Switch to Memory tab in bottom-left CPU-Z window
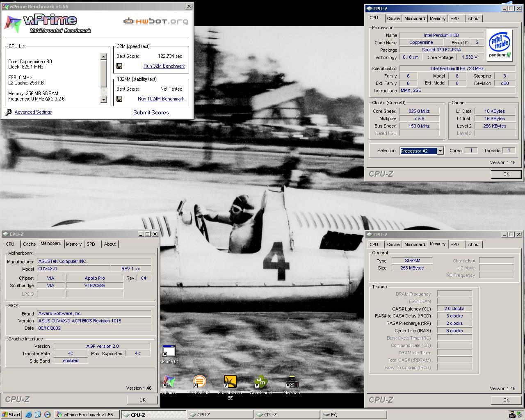This screenshot has height=420, width=525. tap(74, 244)
